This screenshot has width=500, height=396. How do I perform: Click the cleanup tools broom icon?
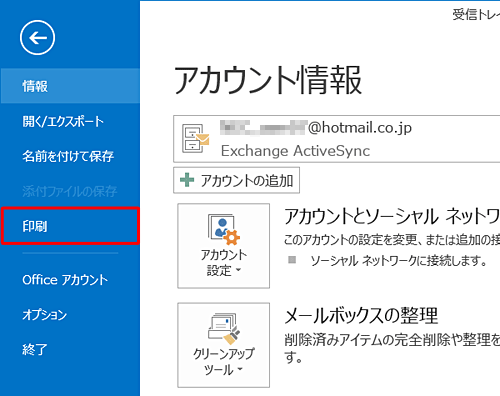(x=224, y=328)
